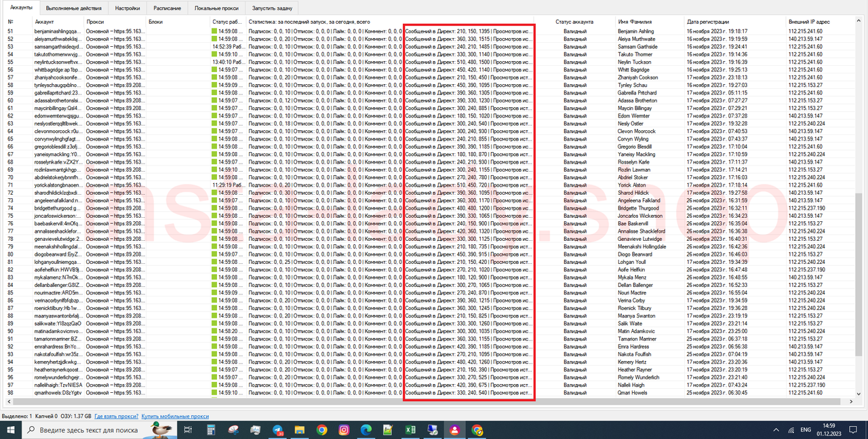This screenshot has height=439, width=868.
Task: Click the active purple app icon in taskbar
Action: point(454,430)
